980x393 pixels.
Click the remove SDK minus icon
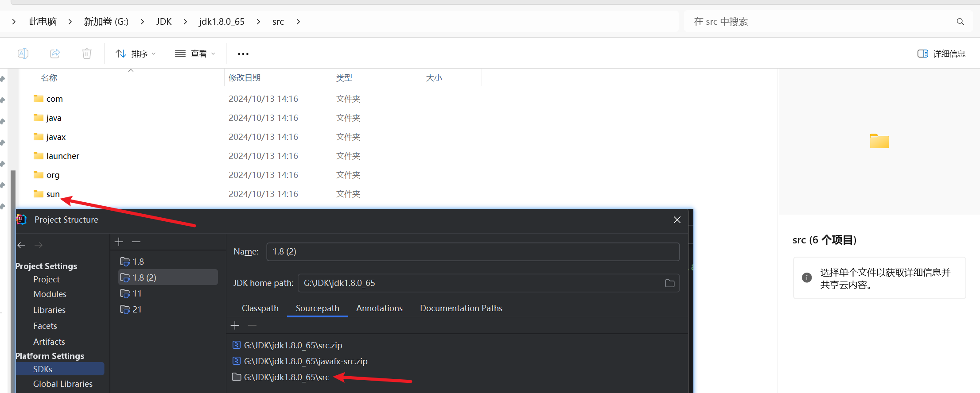click(x=136, y=242)
